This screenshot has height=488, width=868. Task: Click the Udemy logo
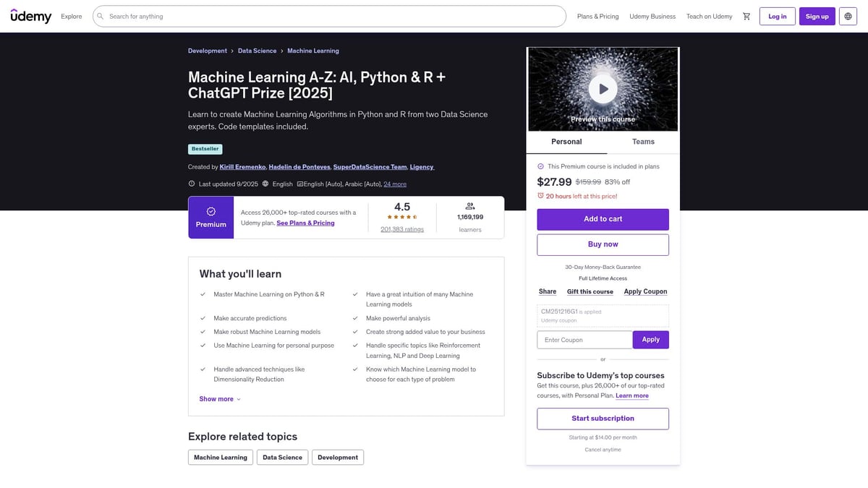point(31,16)
